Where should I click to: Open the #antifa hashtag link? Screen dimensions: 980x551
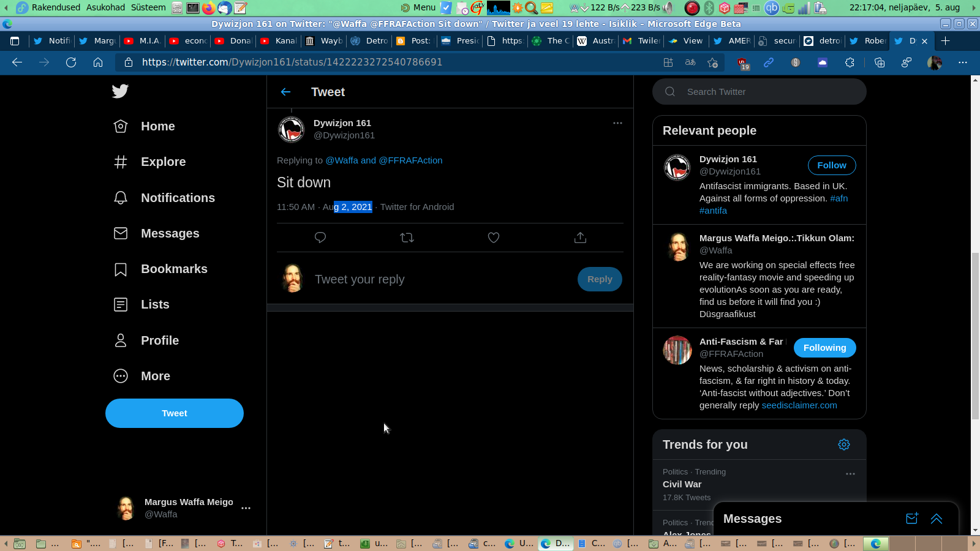713,211
